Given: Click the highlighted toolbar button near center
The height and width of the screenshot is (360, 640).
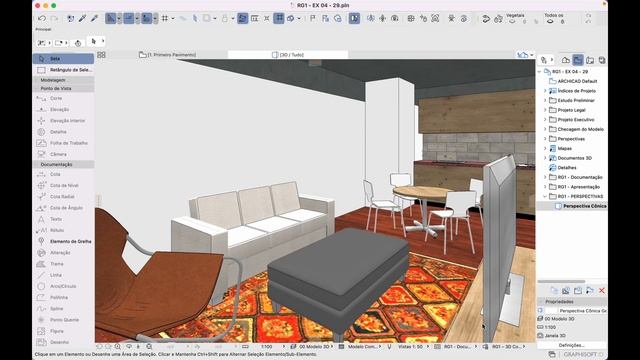Looking at the screenshot, I should click(354, 18).
